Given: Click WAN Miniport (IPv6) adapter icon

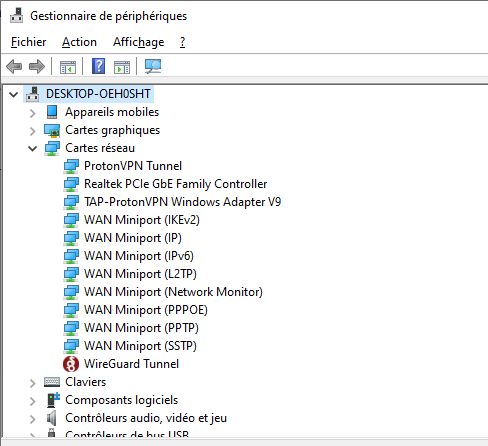Looking at the screenshot, I should tap(71, 256).
